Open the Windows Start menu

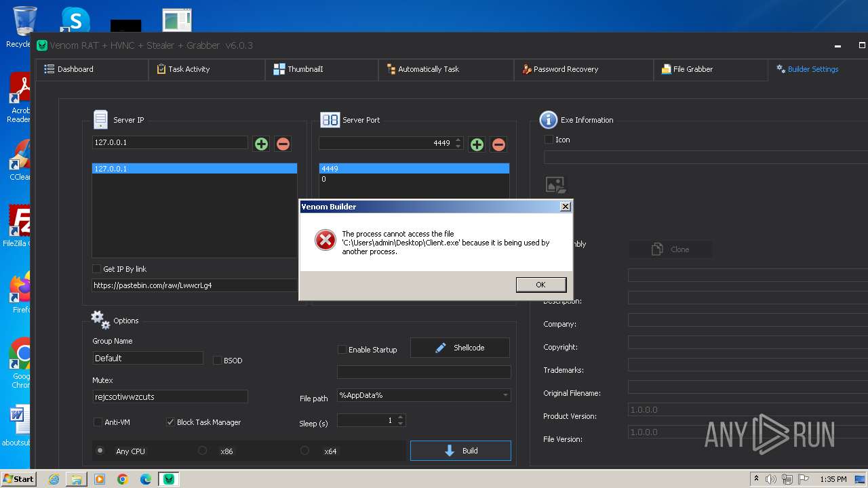(18, 479)
